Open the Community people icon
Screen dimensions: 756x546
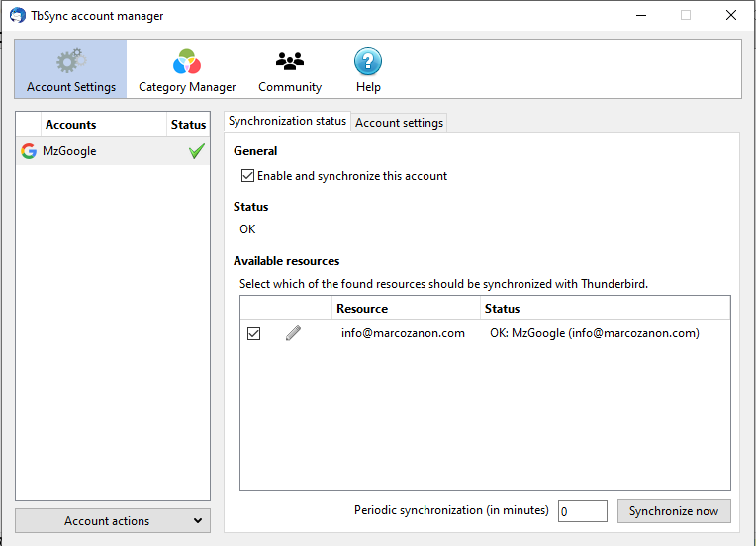(290, 61)
